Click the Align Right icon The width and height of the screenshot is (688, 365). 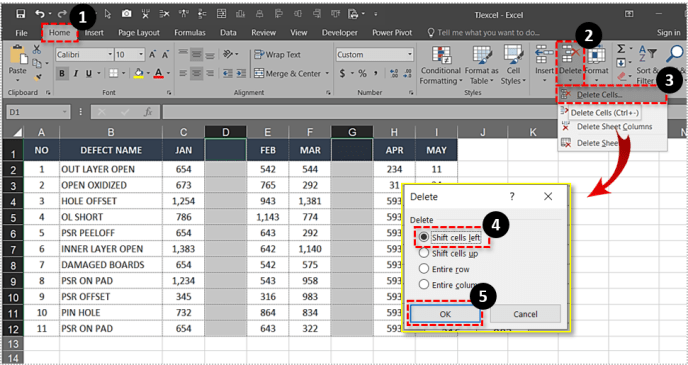[210, 73]
